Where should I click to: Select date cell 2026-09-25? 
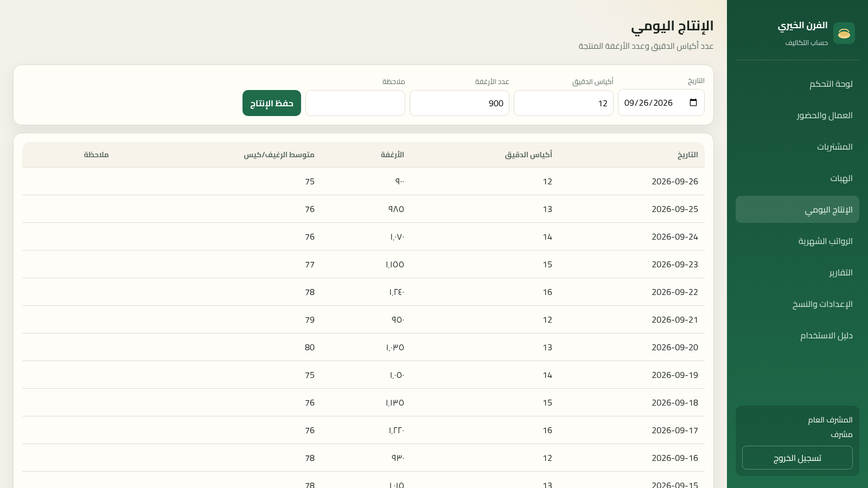pos(675,209)
